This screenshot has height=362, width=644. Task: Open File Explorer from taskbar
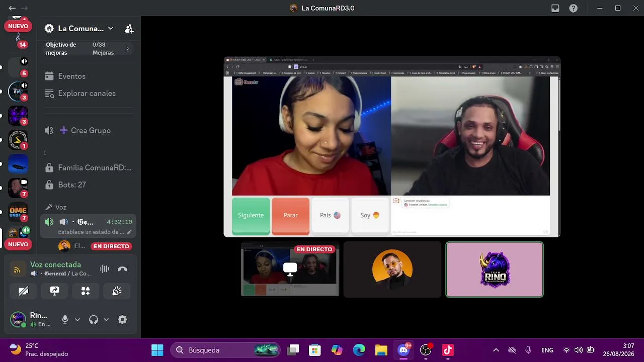click(x=381, y=350)
